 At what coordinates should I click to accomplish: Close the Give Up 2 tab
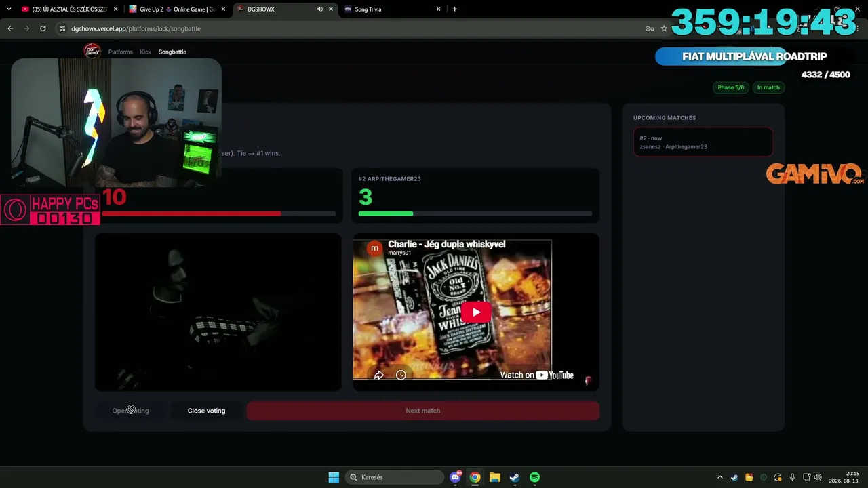(x=223, y=9)
